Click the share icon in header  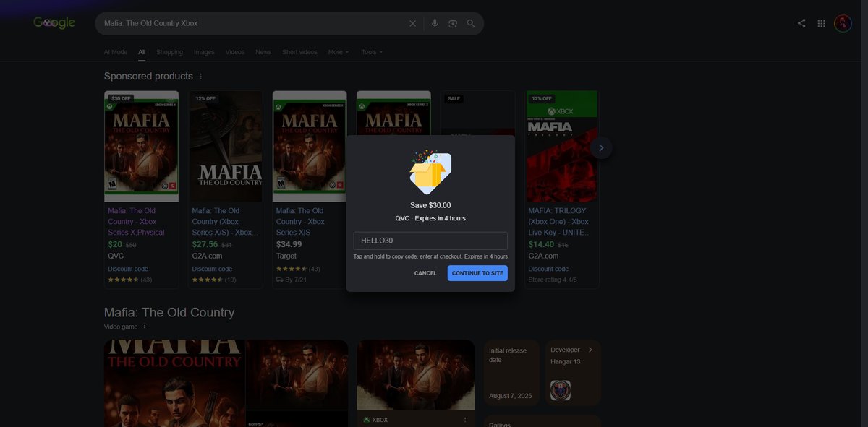pos(801,23)
